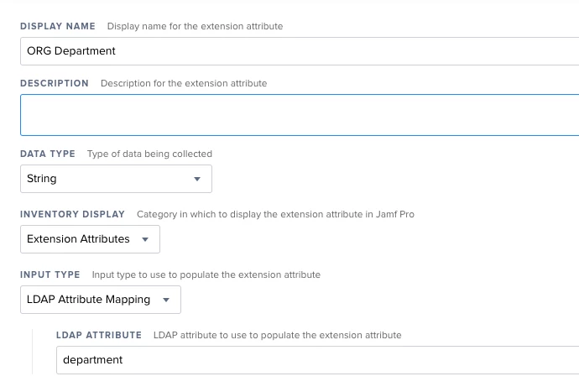Expand the Inventory Display Extension Attributes menu

tap(90, 239)
